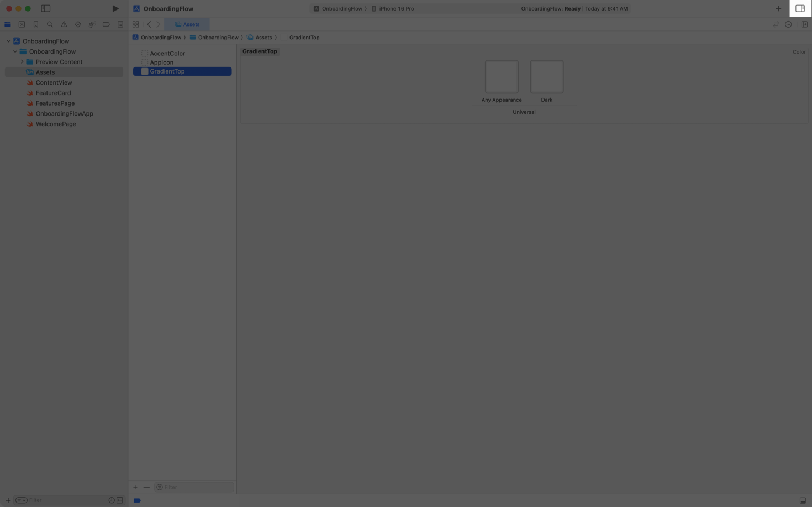This screenshot has width=812, height=507.
Task: Show the Breakpoint navigator capsule icon
Action: tap(106, 24)
